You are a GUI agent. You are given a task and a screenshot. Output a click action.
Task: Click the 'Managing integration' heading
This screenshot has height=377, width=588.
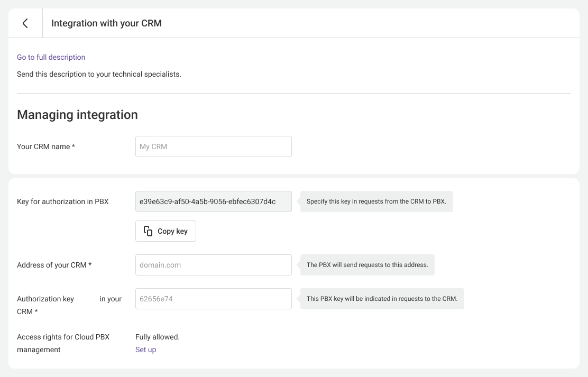click(77, 115)
